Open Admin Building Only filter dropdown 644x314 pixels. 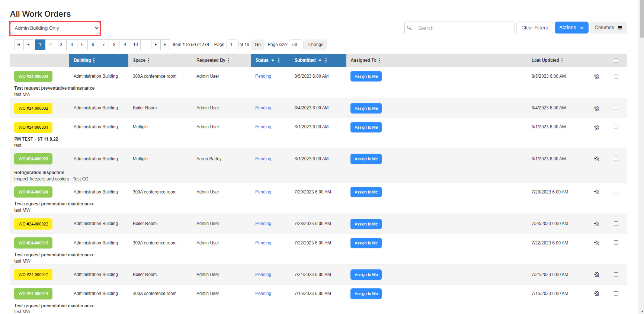[55, 28]
